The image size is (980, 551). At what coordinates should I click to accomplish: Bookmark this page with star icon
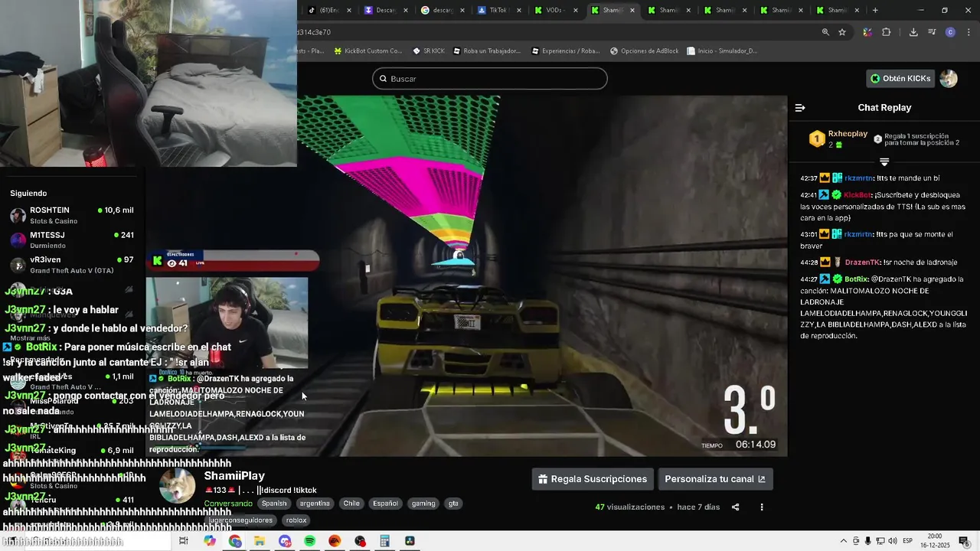(842, 32)
